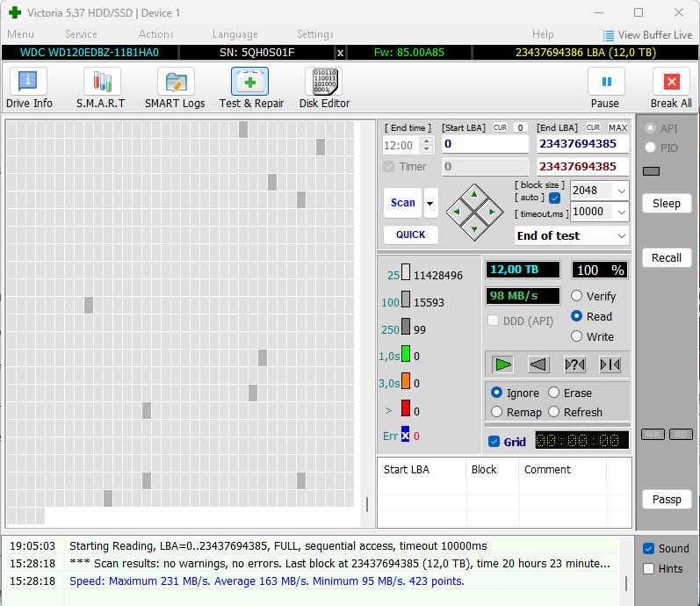The image size is (700, 606).
Task: Select the Read radio button
Action: [576, 315]
